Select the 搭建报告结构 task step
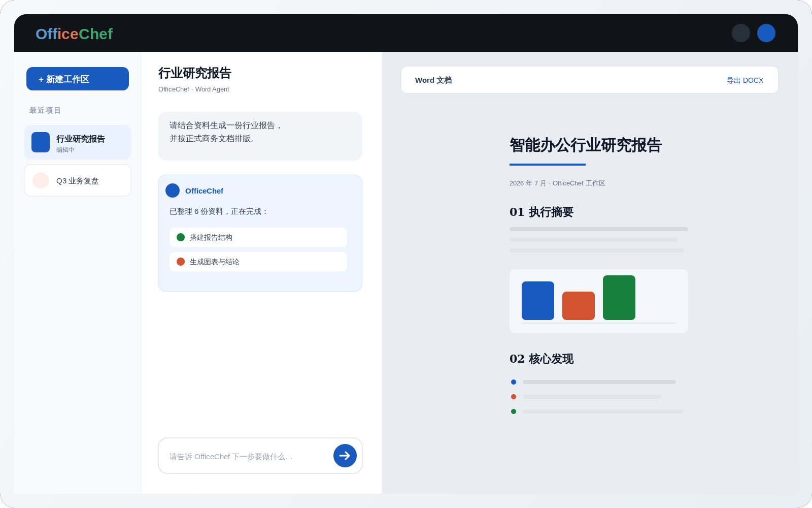 258,237
